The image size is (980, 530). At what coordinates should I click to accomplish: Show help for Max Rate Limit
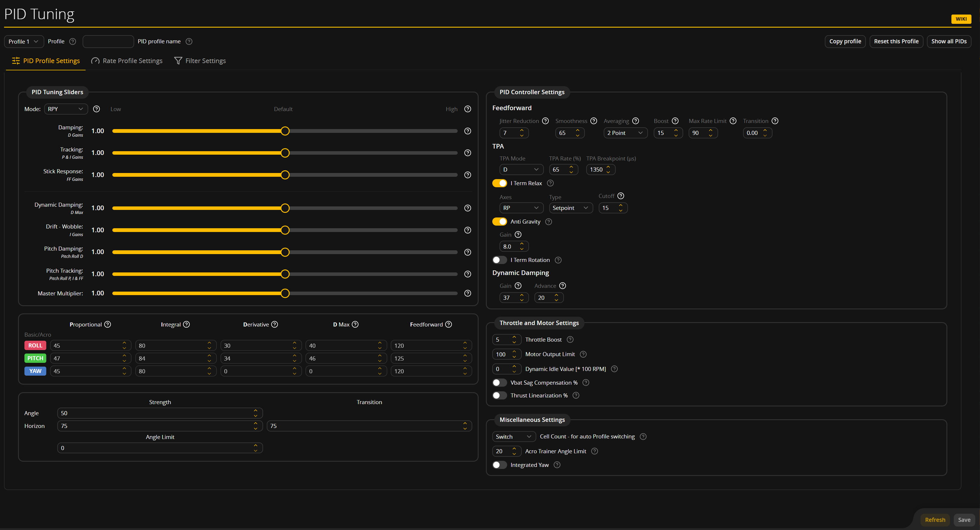[733, 121]
